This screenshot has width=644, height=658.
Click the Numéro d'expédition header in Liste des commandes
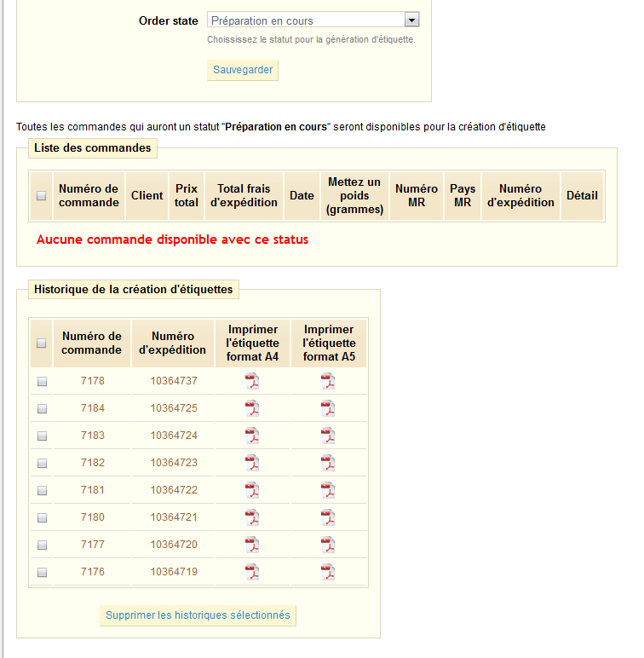(x=520, y=195)
